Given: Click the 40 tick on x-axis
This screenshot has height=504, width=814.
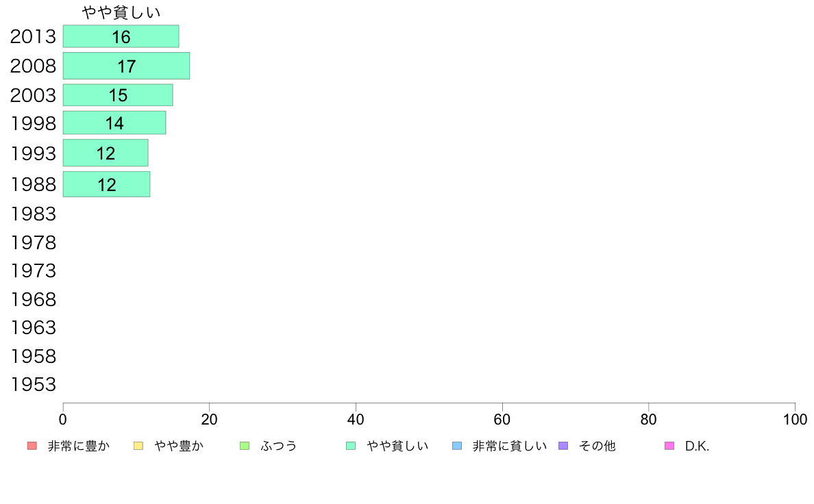Looking at the screenshot, I should click(356, 419).
